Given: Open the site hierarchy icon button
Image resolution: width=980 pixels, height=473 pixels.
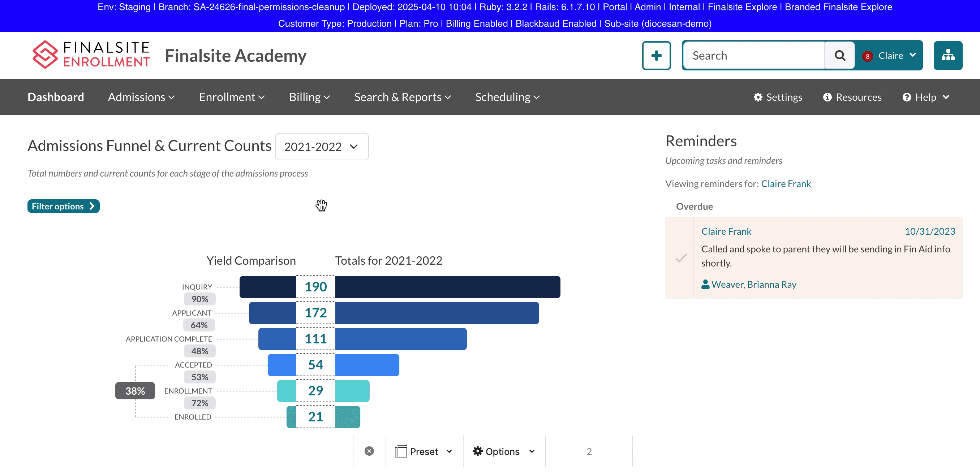Looking at the screenshot, I should pos(947,56).
